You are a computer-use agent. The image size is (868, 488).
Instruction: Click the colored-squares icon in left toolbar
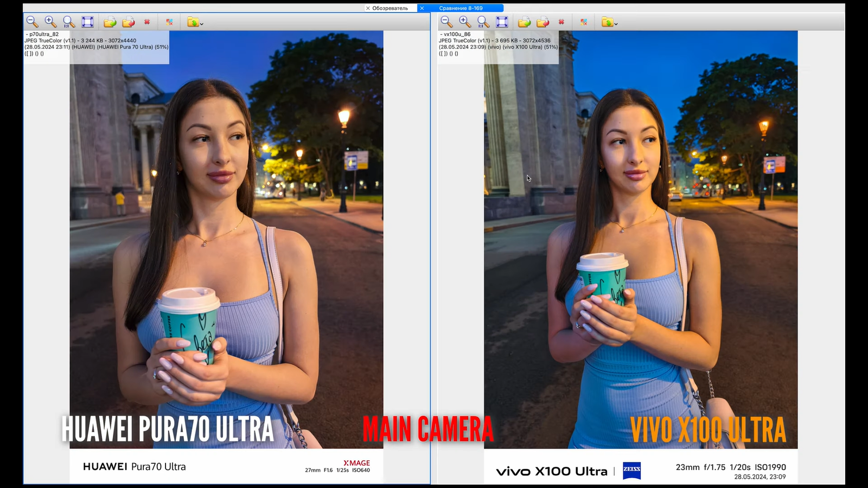pyautogui.click(x=169, y=22)
